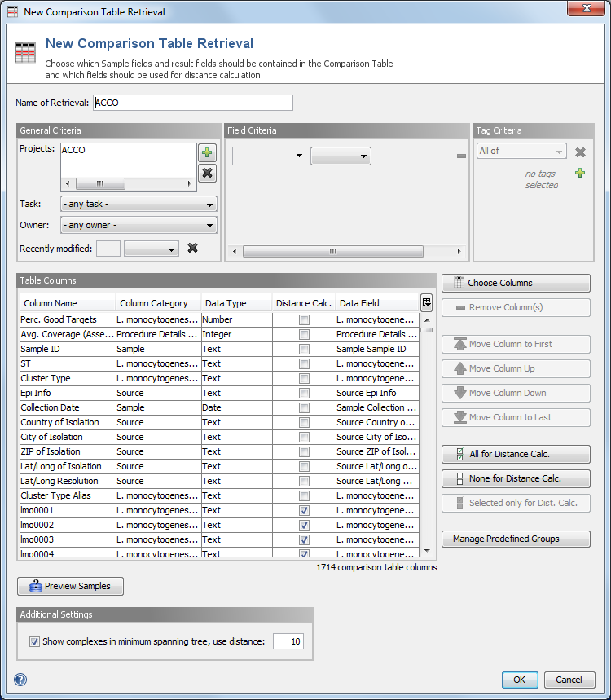Open the All of tag dropdown
Viewport: 611px width, 700px height.
(x=521, y=152)
